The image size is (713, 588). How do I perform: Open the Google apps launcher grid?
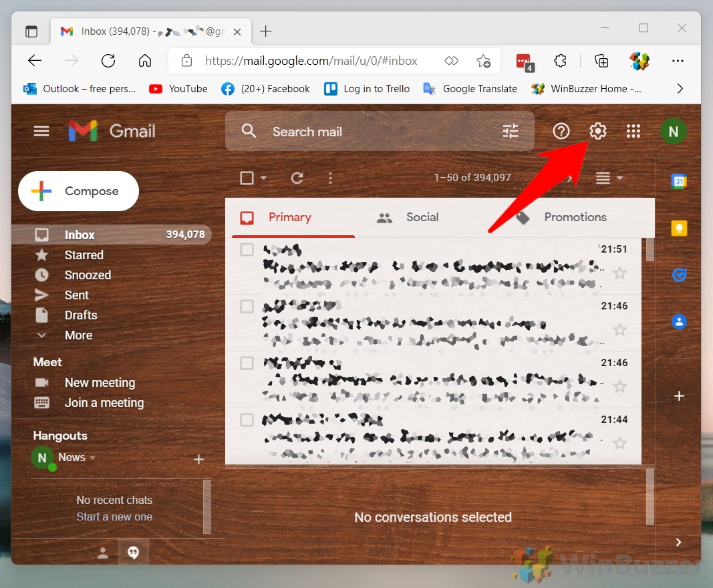click(633, 131)
